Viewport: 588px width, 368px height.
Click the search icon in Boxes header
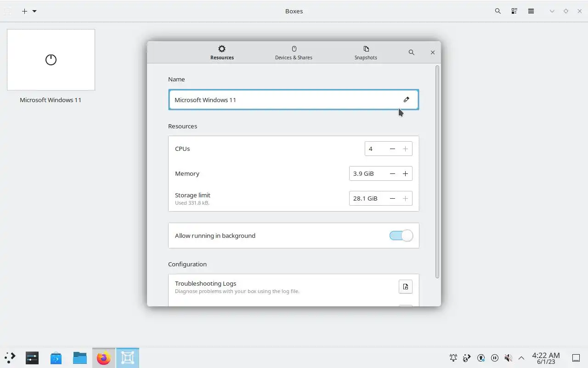[x=498, y=11]
